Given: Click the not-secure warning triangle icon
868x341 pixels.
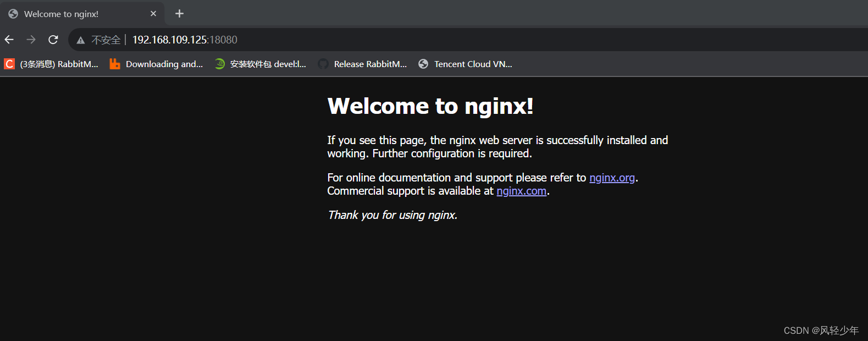Looking at the screenshot, I should [81, 40].
